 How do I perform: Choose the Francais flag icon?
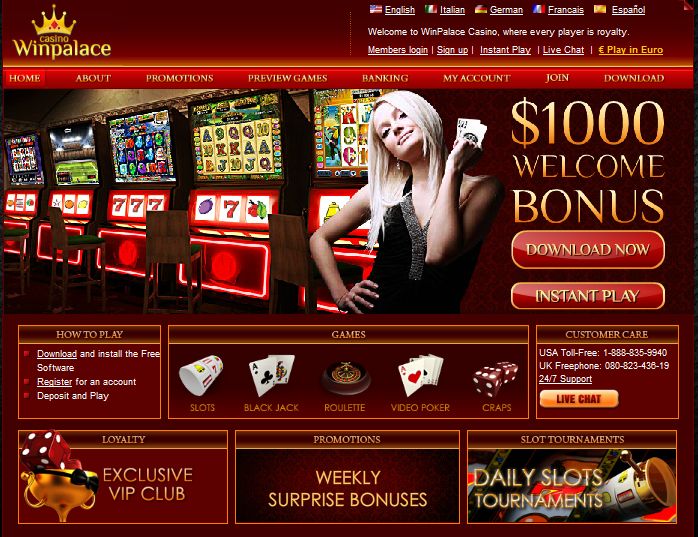coord(539,9)
